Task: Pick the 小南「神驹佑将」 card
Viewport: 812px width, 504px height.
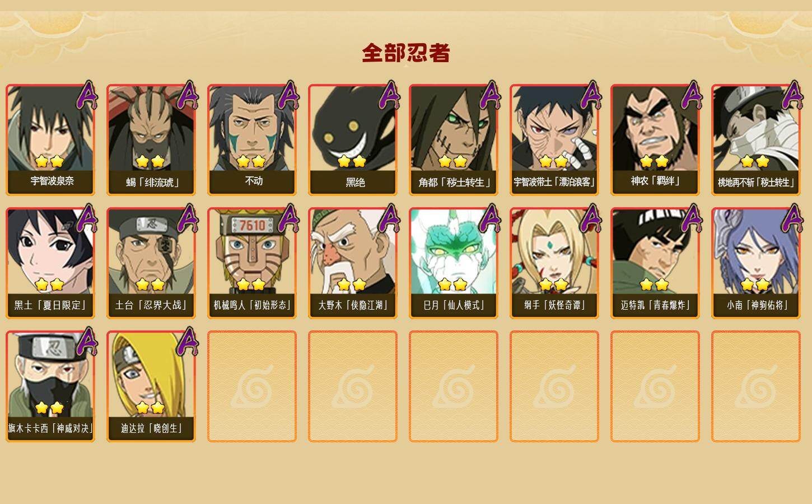Action: [756, 263]
